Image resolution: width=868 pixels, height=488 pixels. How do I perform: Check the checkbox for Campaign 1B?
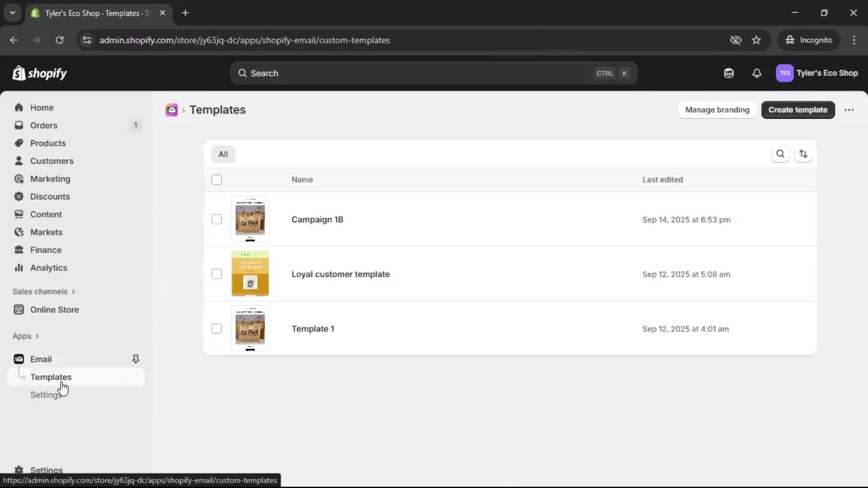[217, 219]
